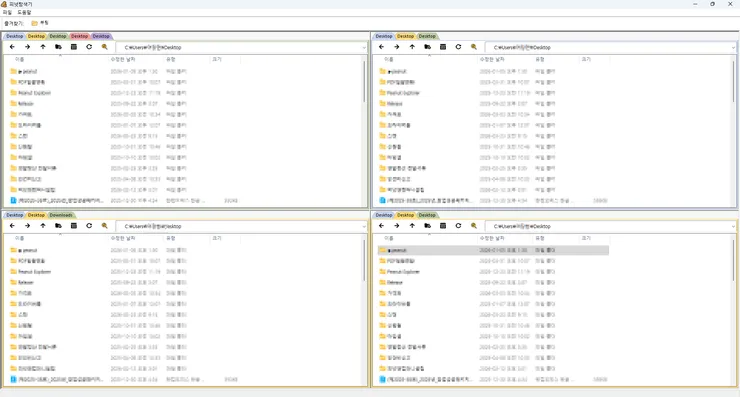Open the 파일 menu

tap(7, 12)
